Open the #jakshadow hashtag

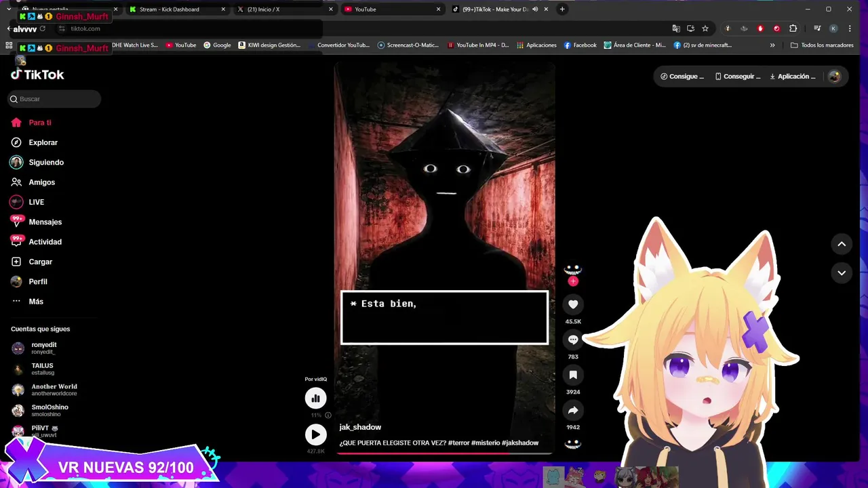(x=520, y=443)
